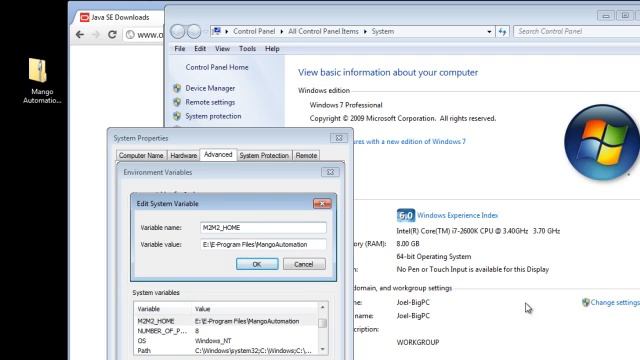Click the Java SE Downloads tab favicon
Image resolution: width=640 pixels, height=360 pixels.
84,17
